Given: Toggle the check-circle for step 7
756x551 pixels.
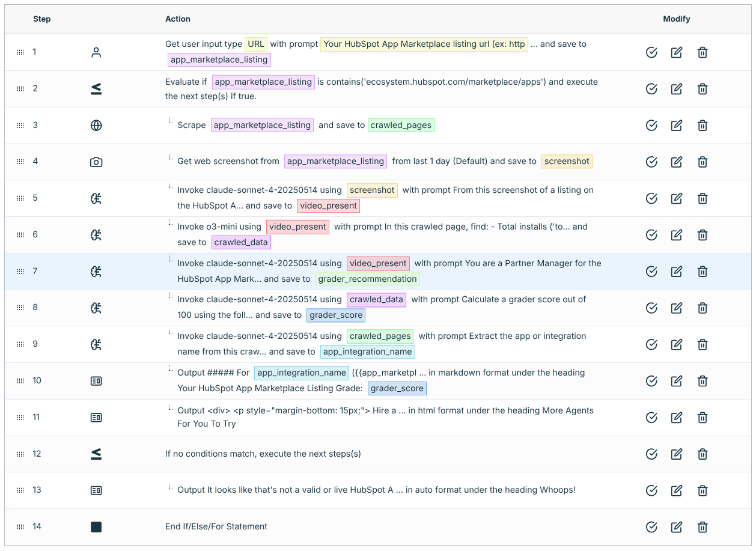Looking at the screenshot, I should (x=651, y=271).
